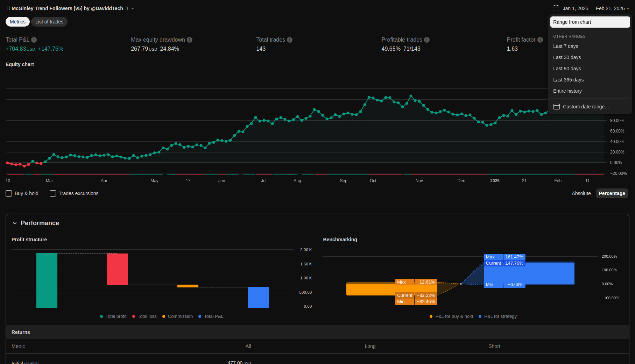Click the peak equity point near Nov

point(411,96)
